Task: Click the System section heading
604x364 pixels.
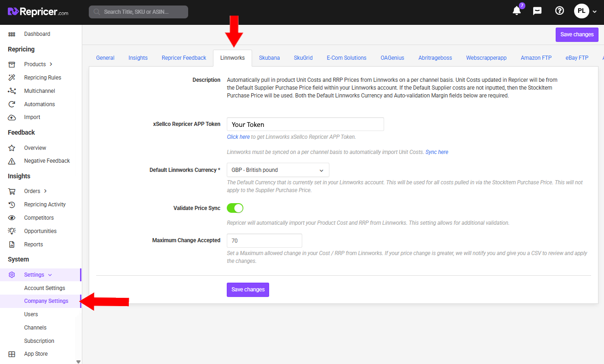Action: pos(18,259)
